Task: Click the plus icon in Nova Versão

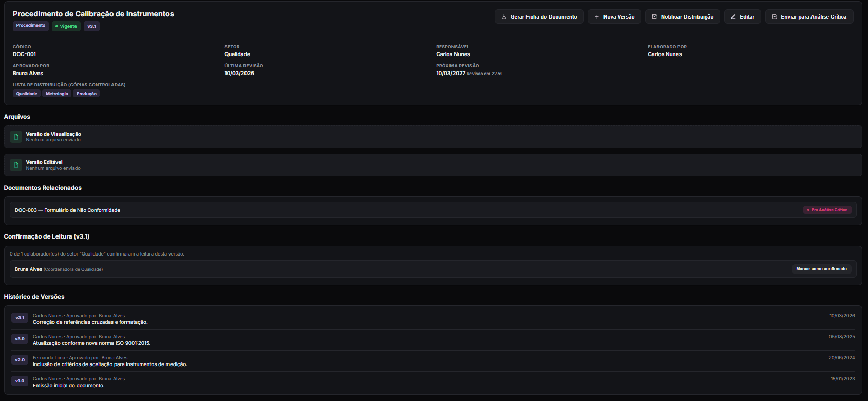Action: [x=597, y=17]
